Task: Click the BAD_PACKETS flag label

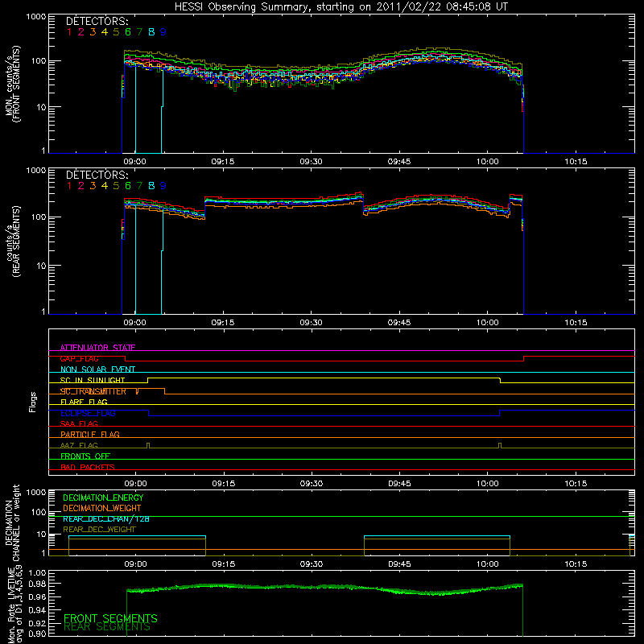Action: coord(88,467)
